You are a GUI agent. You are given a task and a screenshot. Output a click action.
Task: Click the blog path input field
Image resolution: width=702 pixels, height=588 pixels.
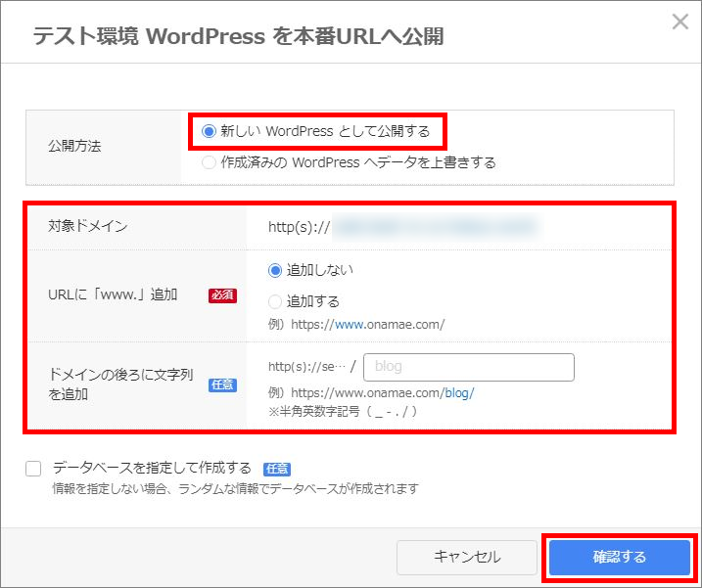[469, 368]
